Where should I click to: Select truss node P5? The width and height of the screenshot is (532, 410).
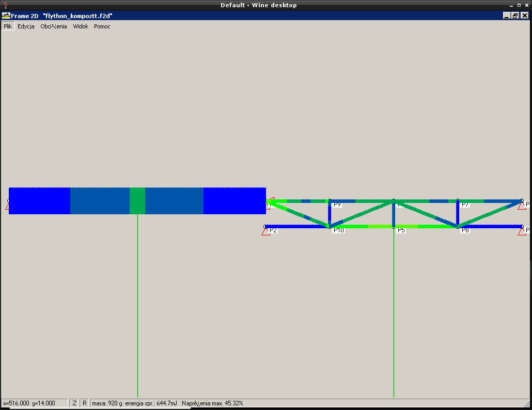coord(394,226)
